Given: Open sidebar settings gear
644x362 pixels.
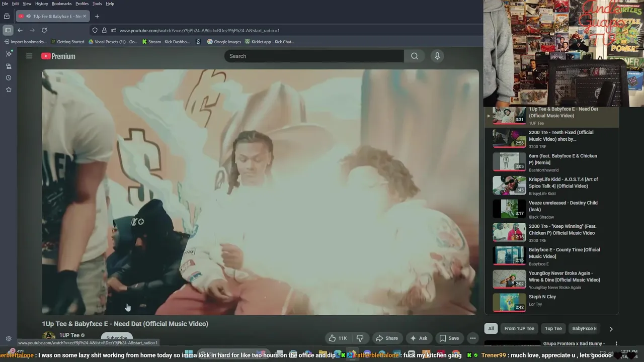Looking at the screenshot, I should click(x=9, y=339).
